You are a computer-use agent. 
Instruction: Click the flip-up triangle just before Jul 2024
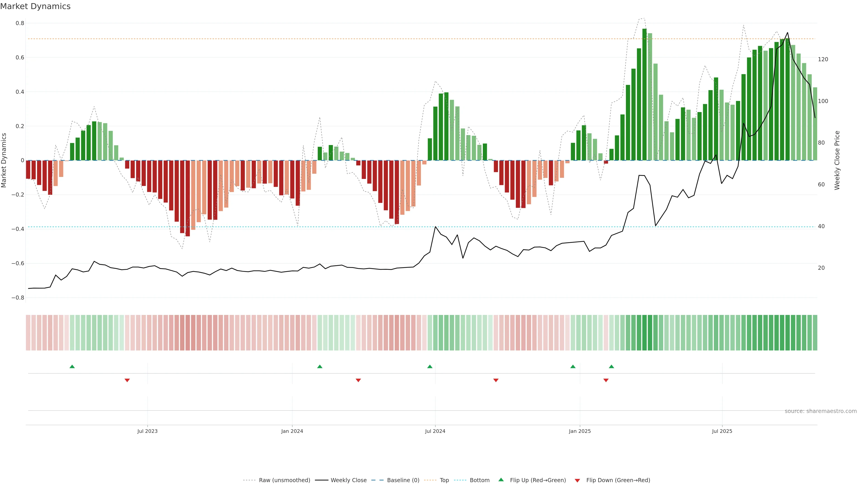(x=430, y=366)
